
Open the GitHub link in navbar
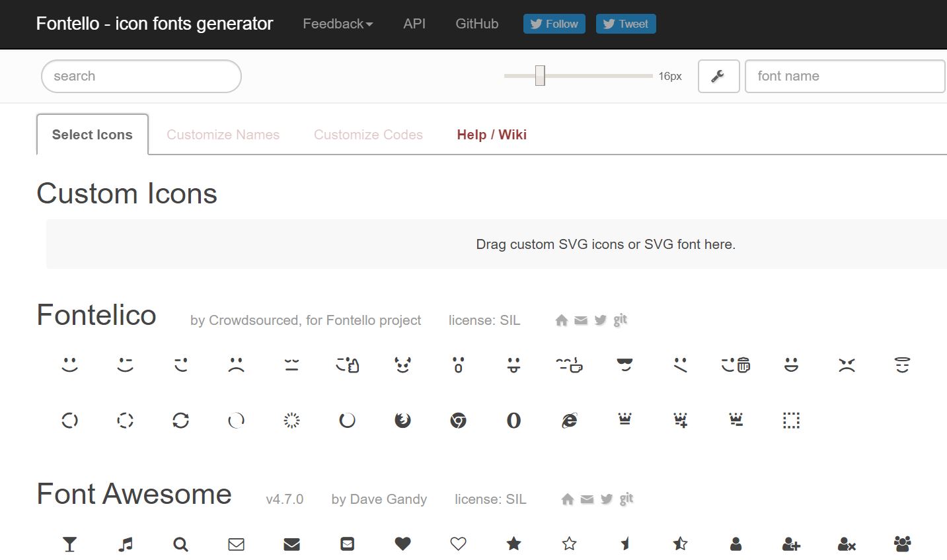point(477,24)
